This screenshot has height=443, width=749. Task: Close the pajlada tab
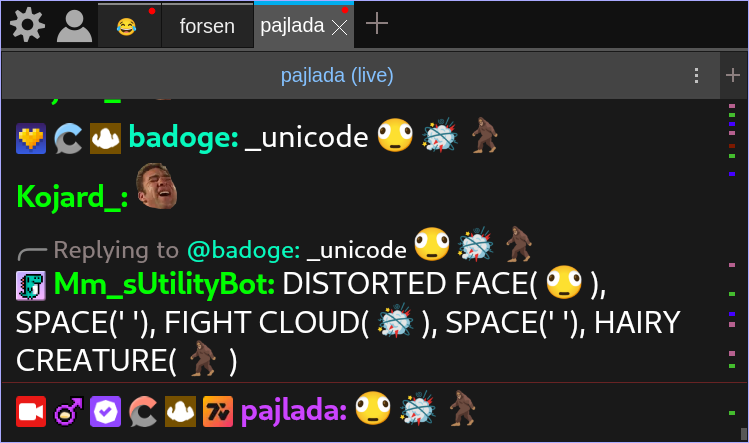340,28
